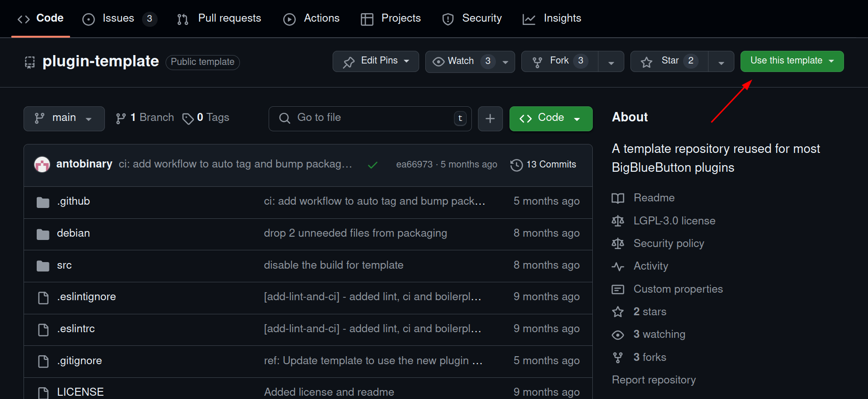Viewport: 868px width, 399px height.
Task: Star this repository
Action: (x=669, y=61)
